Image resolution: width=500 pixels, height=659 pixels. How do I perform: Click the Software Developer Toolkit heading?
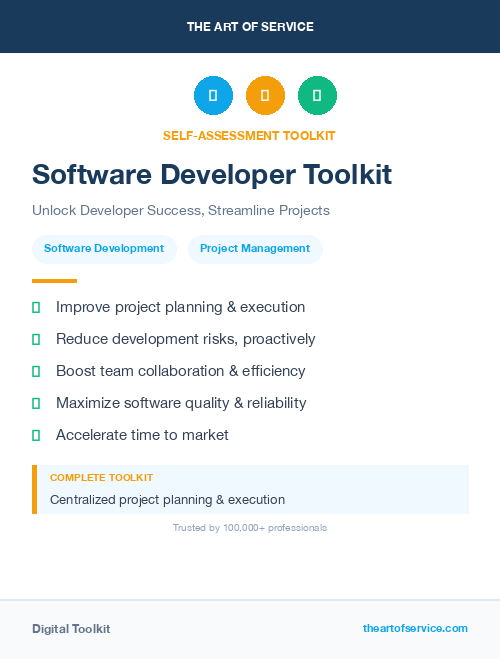[212, 174]
